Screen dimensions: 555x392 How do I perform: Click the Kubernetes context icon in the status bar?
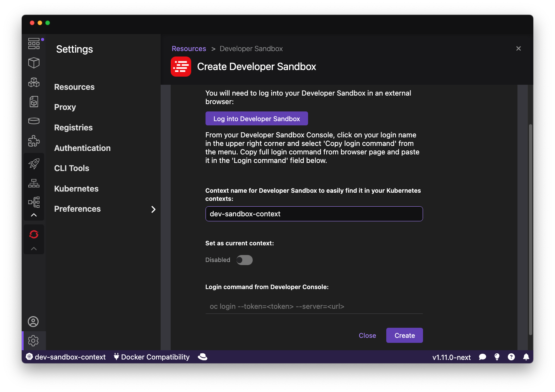pos(29,357)
